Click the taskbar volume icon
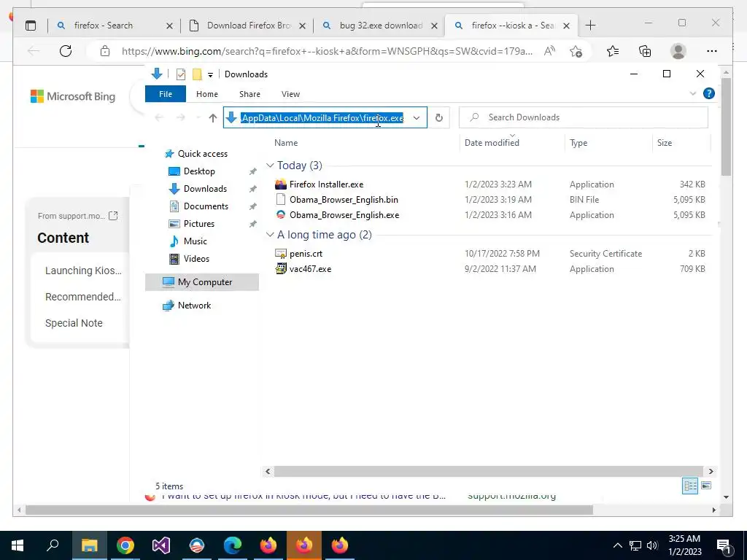 click(x=652, y=545)
